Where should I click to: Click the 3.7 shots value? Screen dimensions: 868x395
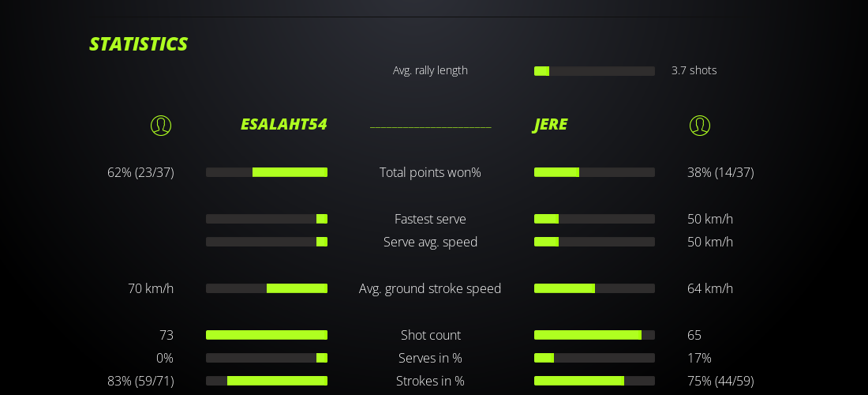click(x=694, y=70)
